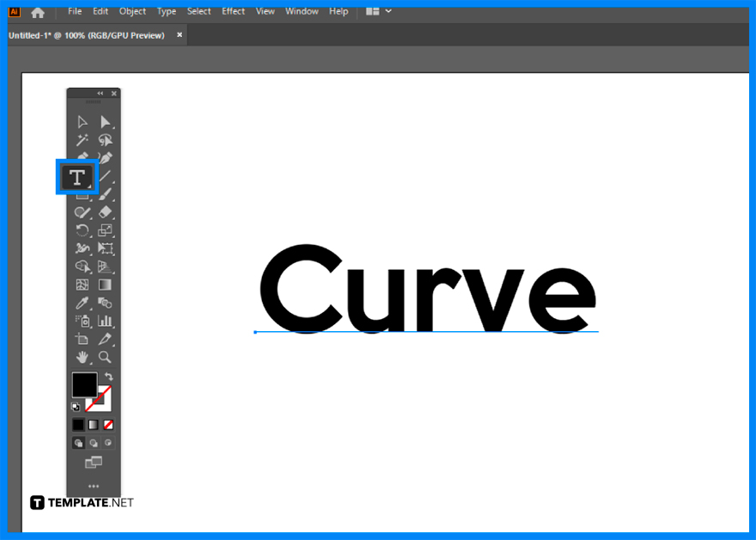Open Illustrator Home screen
This screenshot has height=540, width=756.
coord(37,11)
